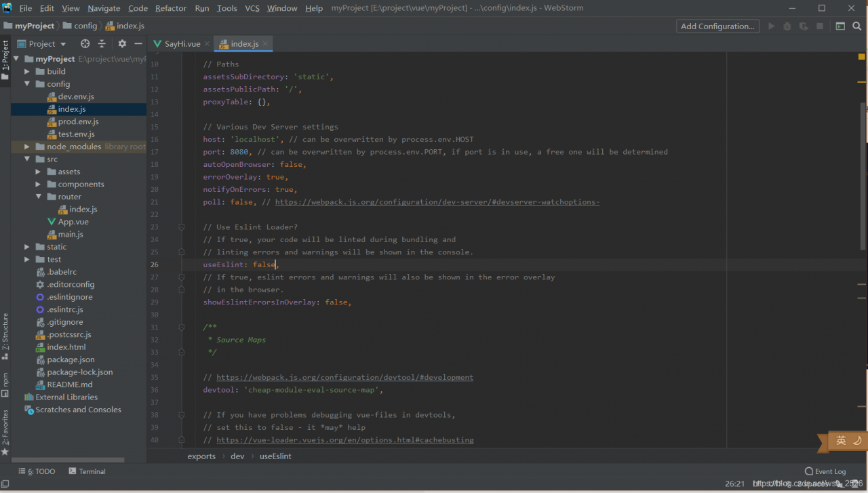
Task: Click the Debug bug icon
Action: [787, 26]
